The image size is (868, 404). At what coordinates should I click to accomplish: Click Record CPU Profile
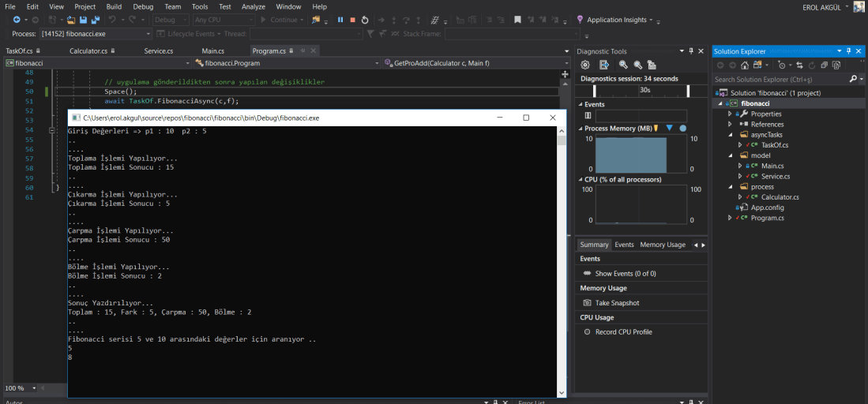(623, 332)
